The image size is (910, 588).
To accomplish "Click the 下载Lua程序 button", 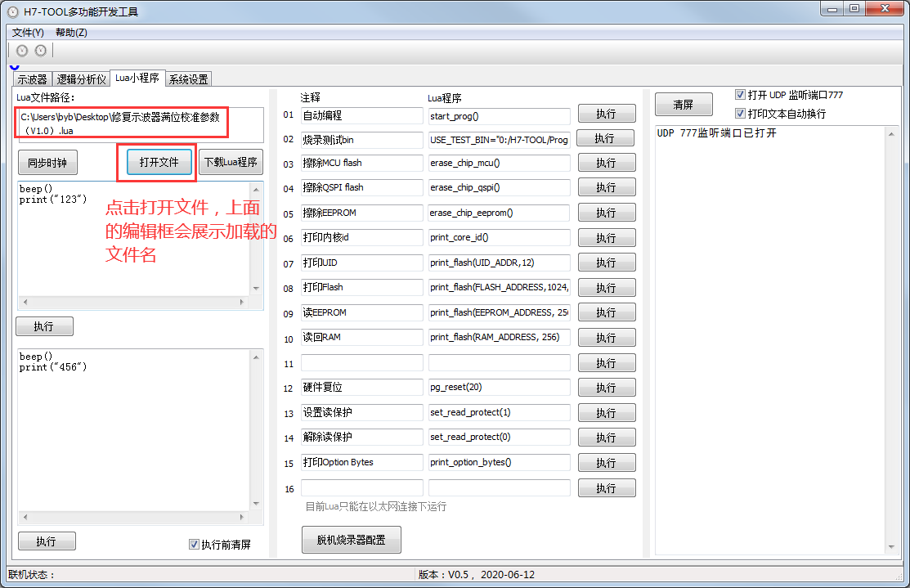I will click(231, 162).
